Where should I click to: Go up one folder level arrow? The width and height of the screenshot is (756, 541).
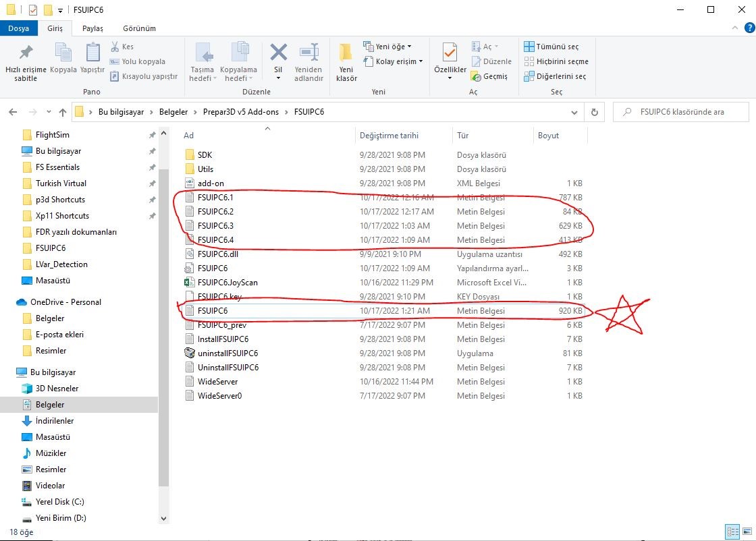tap(63, 112)
